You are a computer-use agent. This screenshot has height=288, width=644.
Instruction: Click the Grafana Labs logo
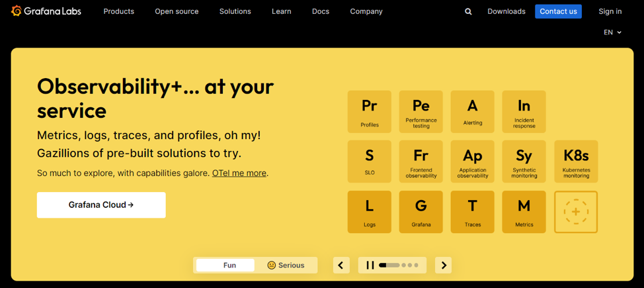(46, 11)
